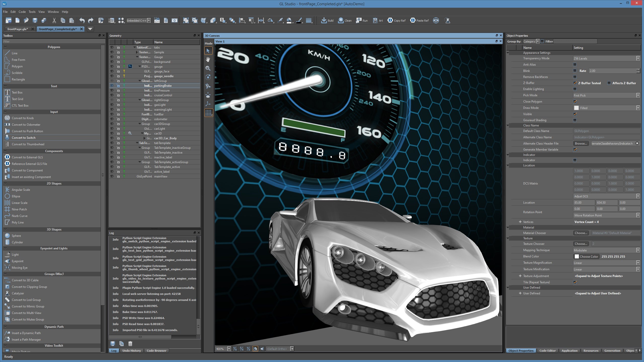Click the Run toolbar icon
Screen dimensions: 644x362
pyautogui.click(x=359, y=20)
